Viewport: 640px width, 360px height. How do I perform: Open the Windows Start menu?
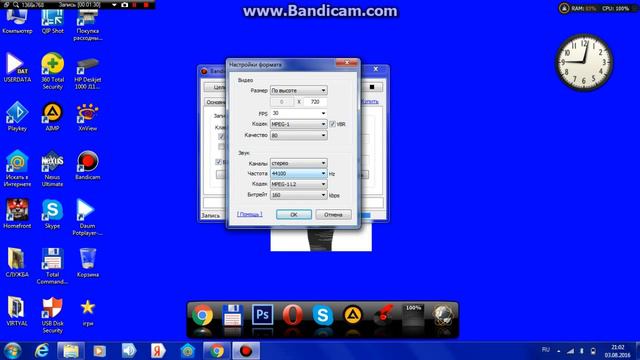click(12, 351)
